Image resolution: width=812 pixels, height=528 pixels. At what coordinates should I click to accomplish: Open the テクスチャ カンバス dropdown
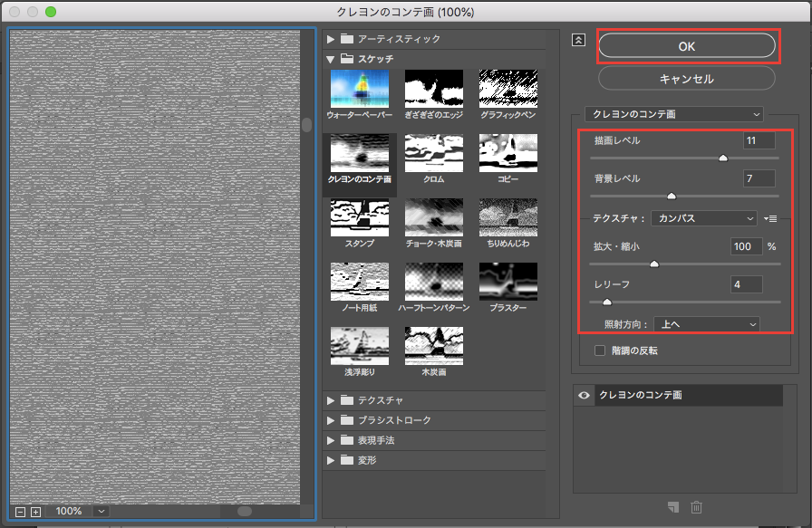click(705, 218)
